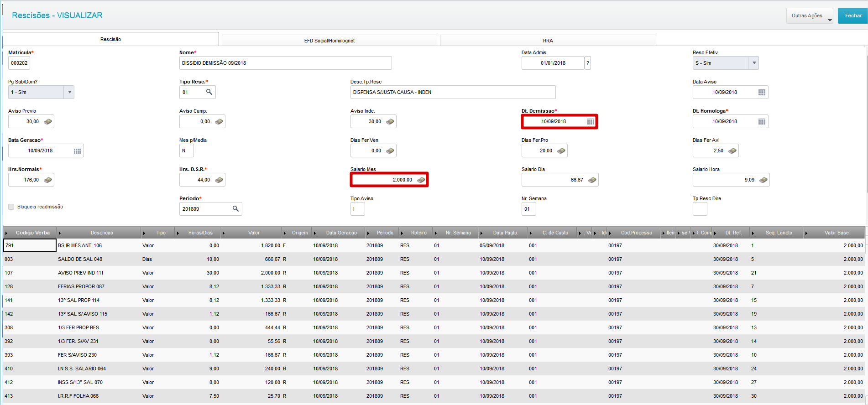Click Data Admis. date field
Viewport: 868px width, 405px height.
[553, 63]
